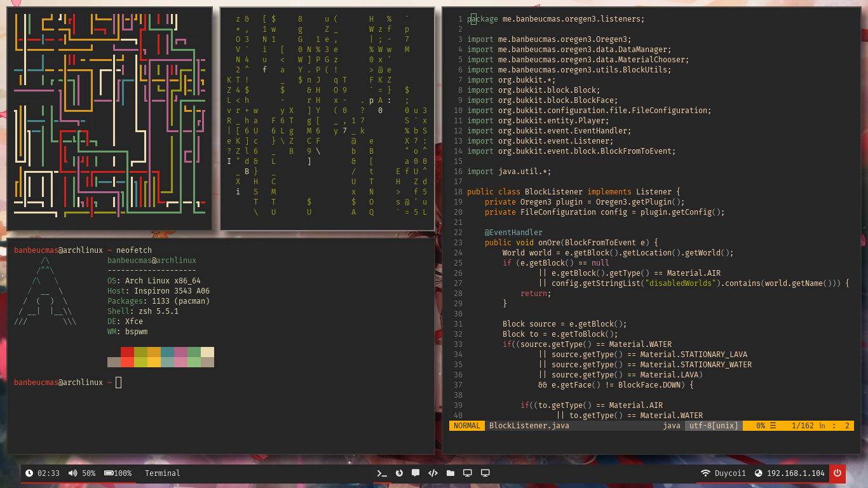Select the code brackets workspace icon
This screenshot has width=868, height=488.
[x=433, y=473]
